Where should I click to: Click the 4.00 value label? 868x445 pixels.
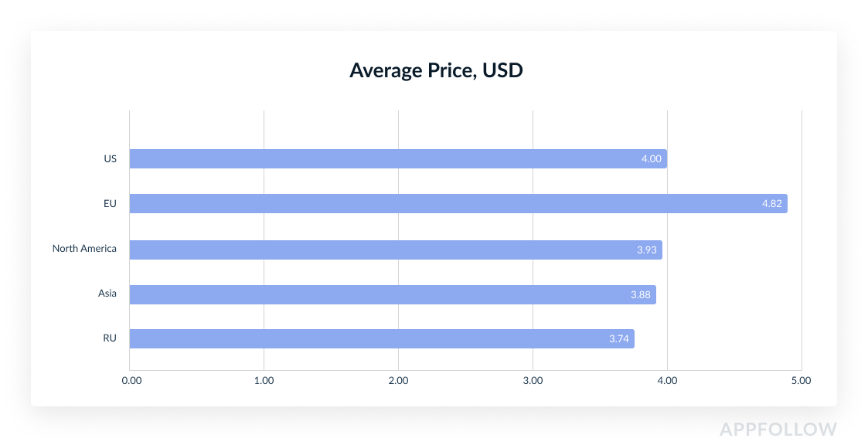651,159
